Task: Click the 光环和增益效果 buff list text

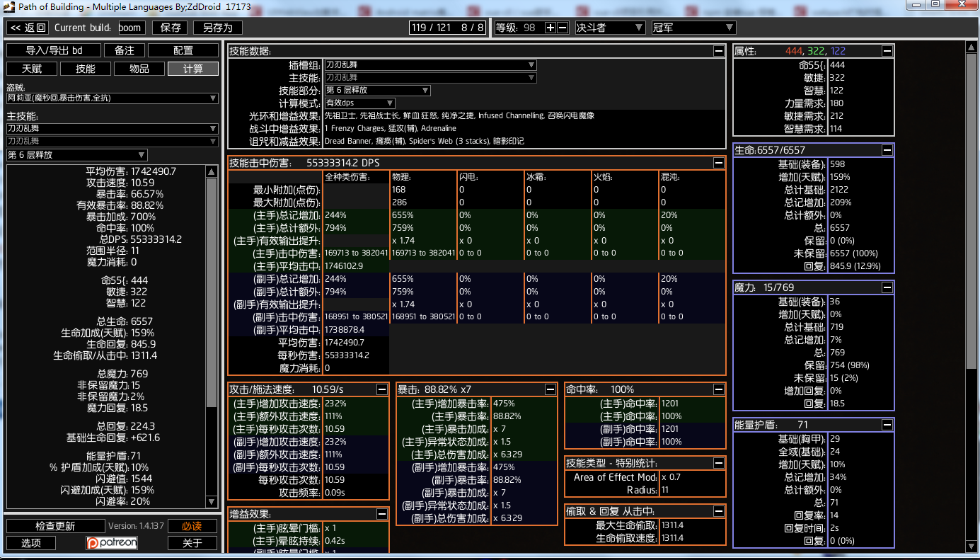Action: tap(459, 115)
